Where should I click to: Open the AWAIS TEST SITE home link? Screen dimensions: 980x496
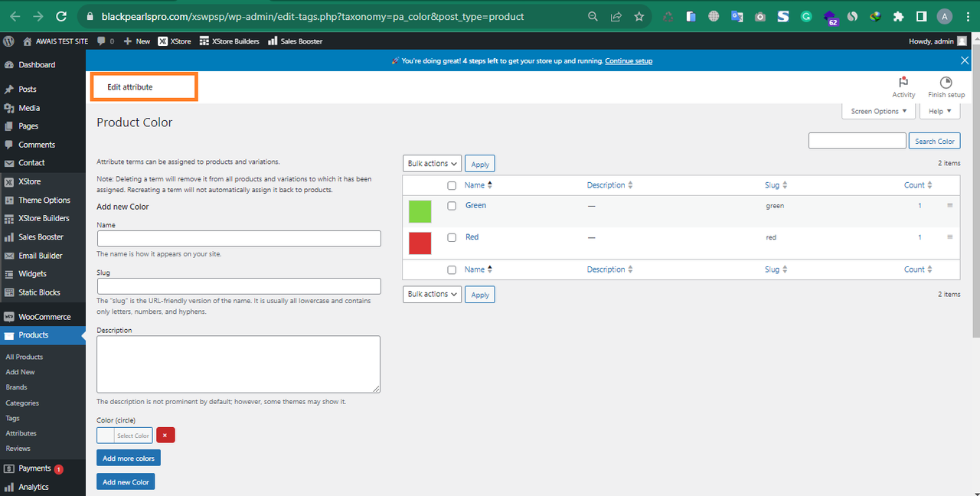click(x=55, y=41)
